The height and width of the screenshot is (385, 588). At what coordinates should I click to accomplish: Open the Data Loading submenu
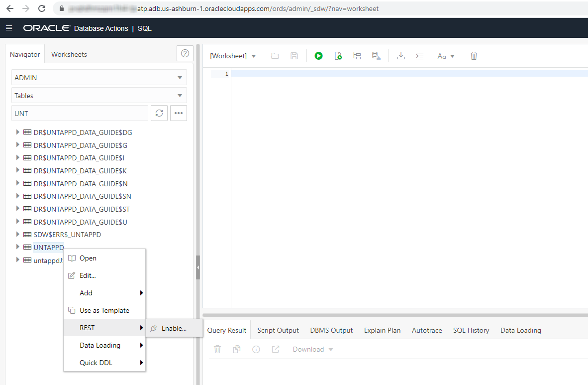pyautogui.click(x=104, y=345)
